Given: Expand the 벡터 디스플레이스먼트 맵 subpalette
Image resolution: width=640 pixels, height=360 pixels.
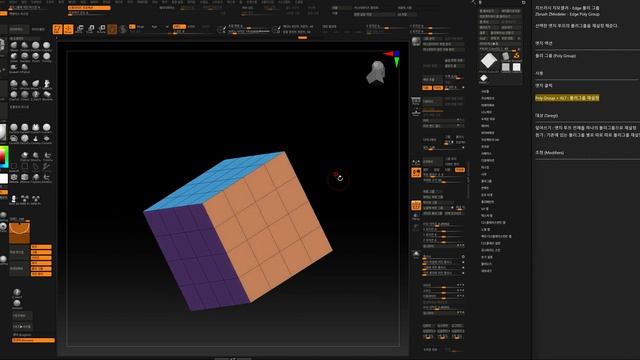Looking at the screenshot, I should pyautogui.click(x=496, y=236).
